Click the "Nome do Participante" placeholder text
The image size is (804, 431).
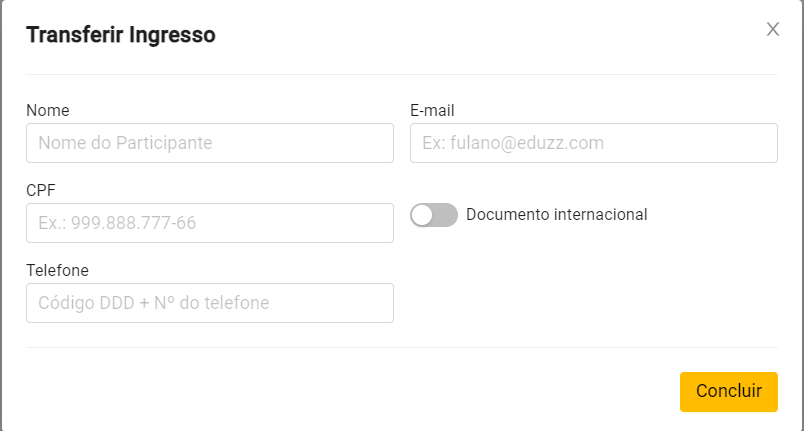[125, 143]
